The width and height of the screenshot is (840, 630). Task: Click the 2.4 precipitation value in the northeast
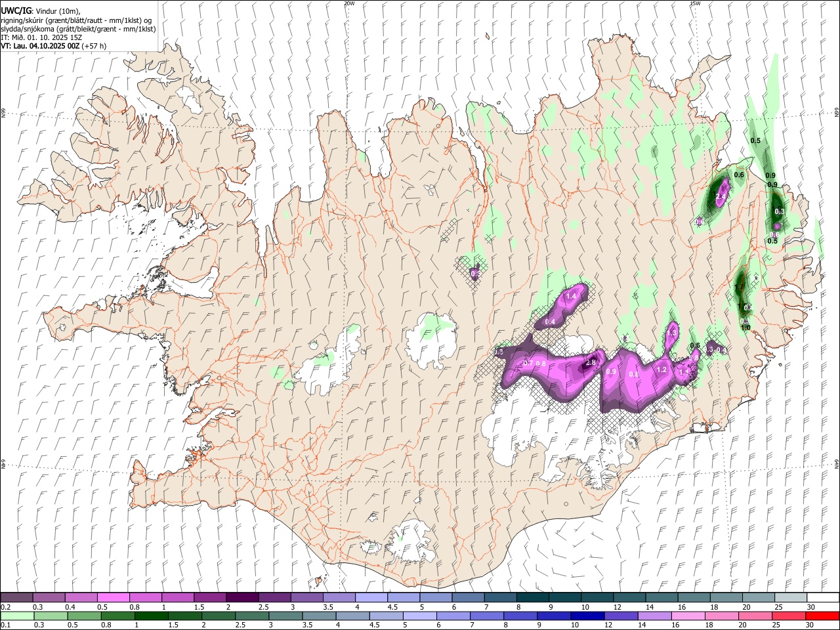coord(721,196)
